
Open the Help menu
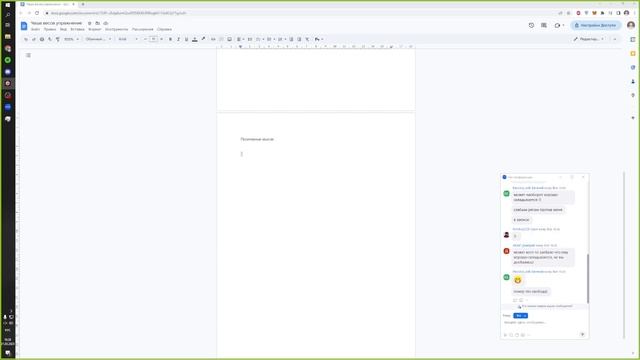click(164, 29)
